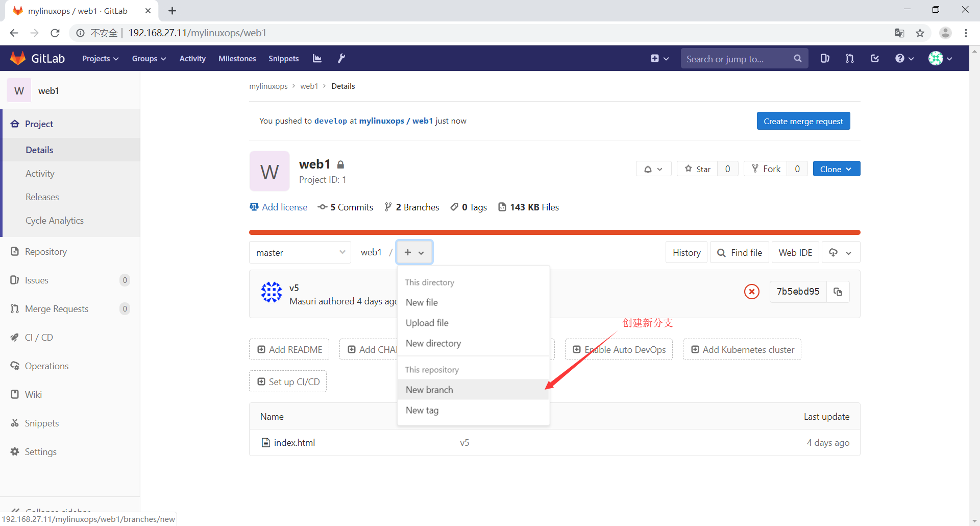Choose New directory from dropdown
Image resolution: width=980 pixels, height=526 pixels.
(x=473, y=343)
